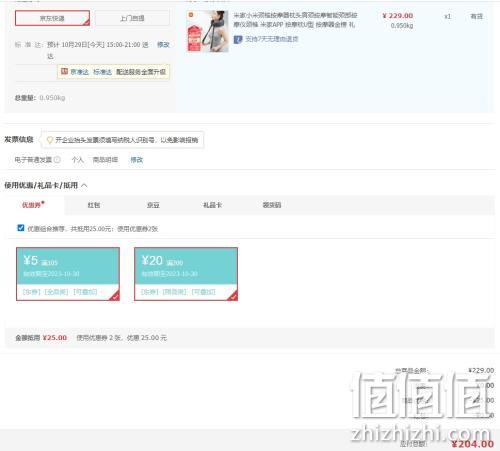This screenshot has width=500, height=451.
Task: Click the lightbulb icon in the invoice tip
Action: tap(50, 140)
